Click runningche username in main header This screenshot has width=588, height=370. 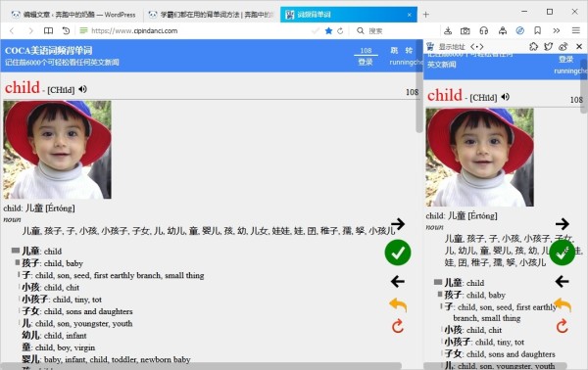tap(406, 63)
